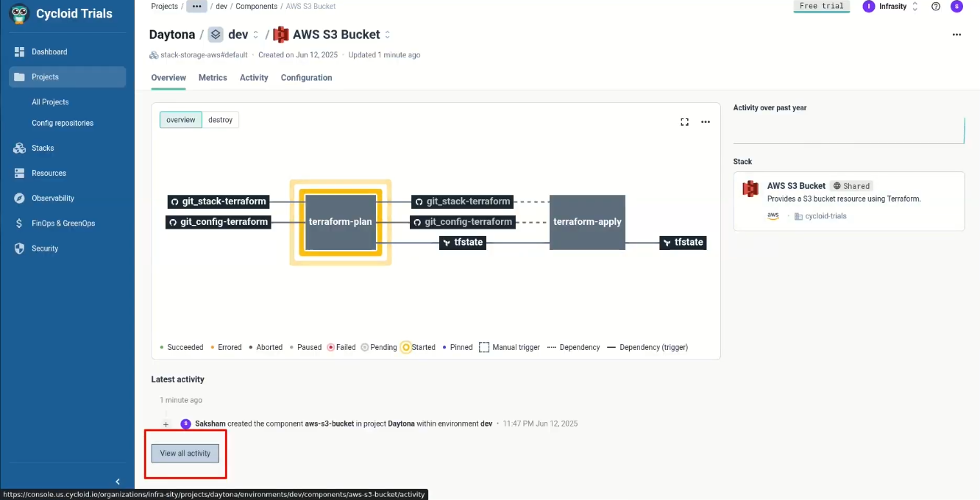Open the AWS S3 Bucket component switcher chevron

[388, 35]
